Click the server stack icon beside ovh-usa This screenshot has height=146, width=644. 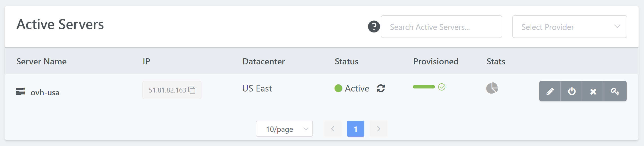coord(21,92)
